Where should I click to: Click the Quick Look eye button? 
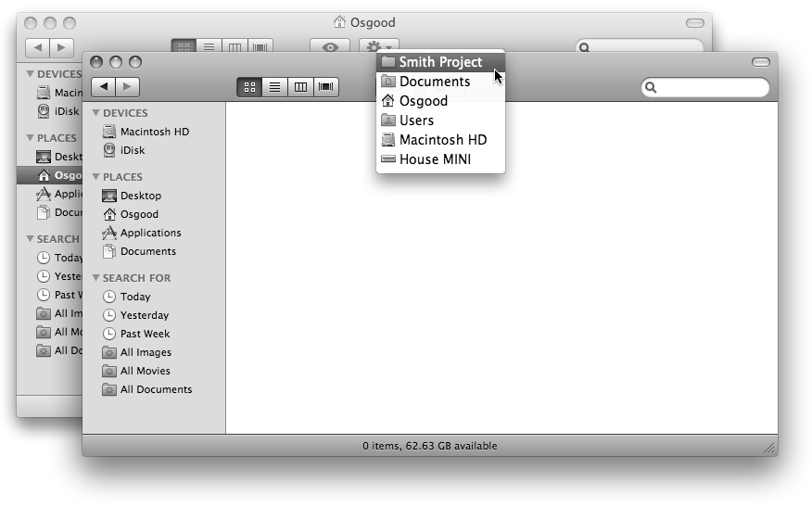coord(329,47)
